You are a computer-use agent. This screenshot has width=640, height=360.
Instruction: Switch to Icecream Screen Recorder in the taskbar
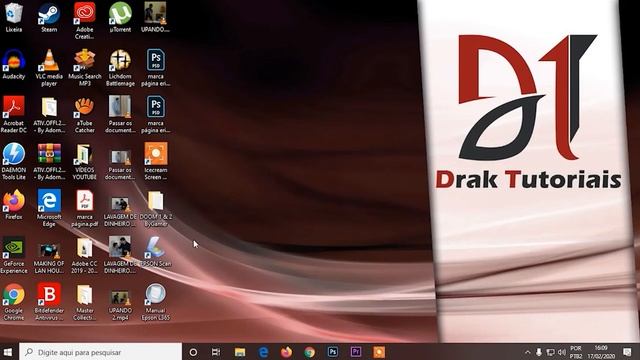click(379, 352)
